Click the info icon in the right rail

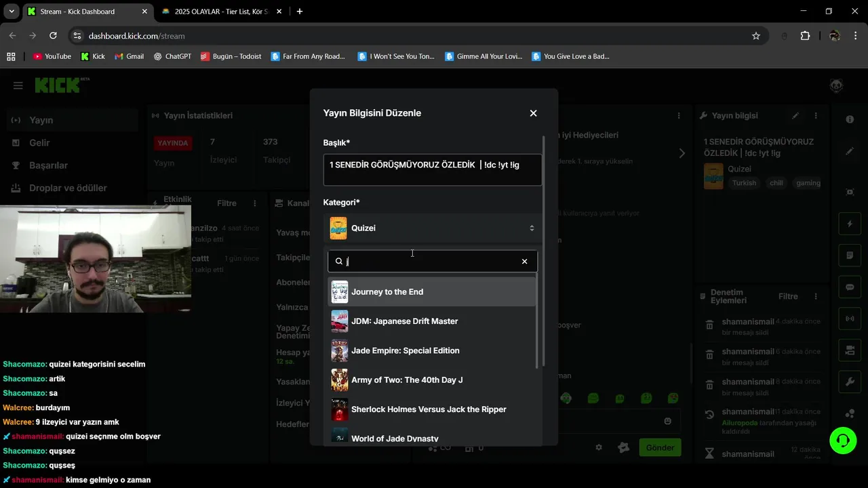point(850,119)
